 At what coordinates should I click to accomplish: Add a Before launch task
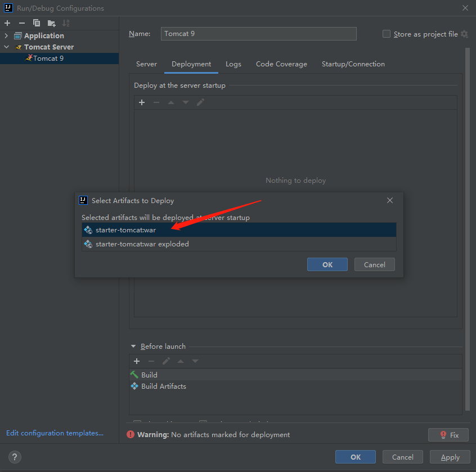click(137, 361)
